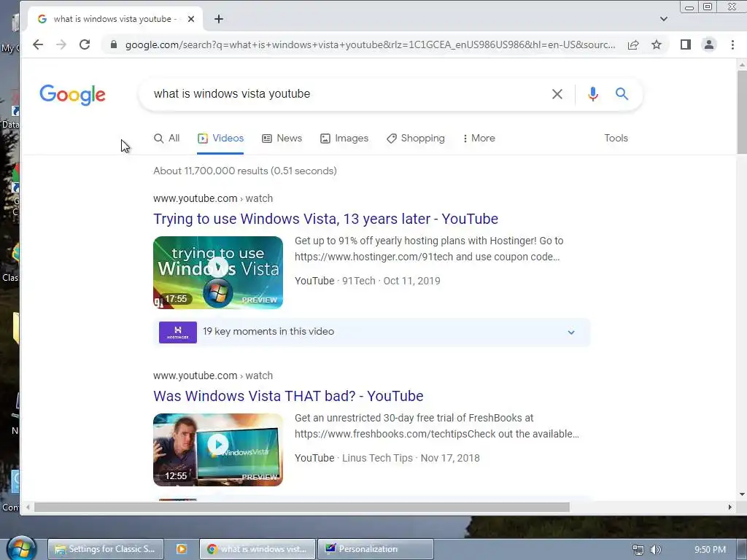This screenshot has width=747, height=560.
Task: Go to Google home via logo
Action: [72, 95]
